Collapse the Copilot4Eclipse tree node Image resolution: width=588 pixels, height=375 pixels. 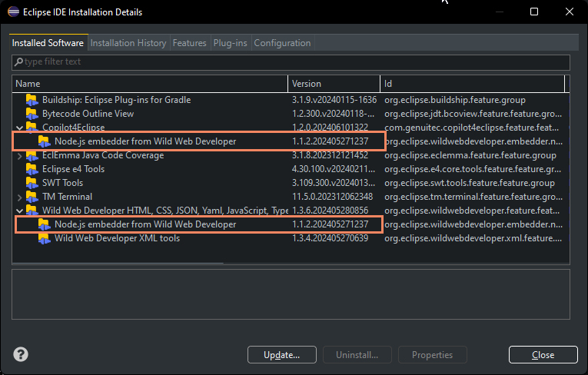coord(19,128)
